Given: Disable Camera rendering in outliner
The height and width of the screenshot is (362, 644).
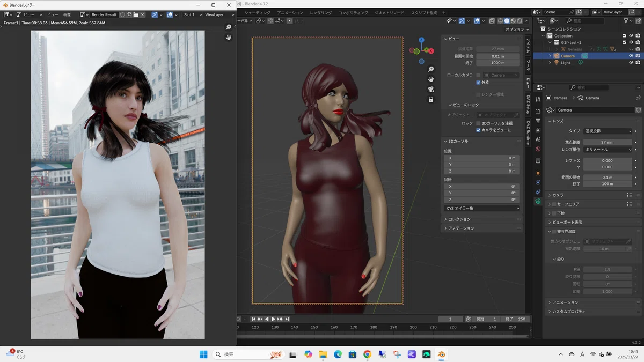Looking at the screenshot, I should (x=638, y=56).
